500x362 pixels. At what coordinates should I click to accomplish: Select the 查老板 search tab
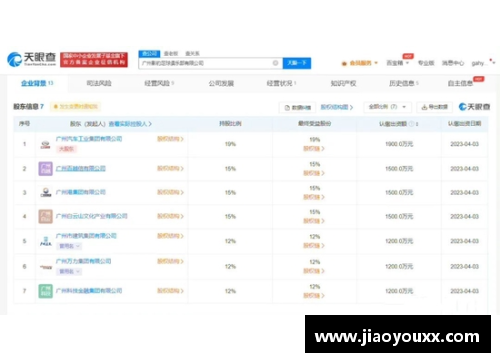click(171, 54)
